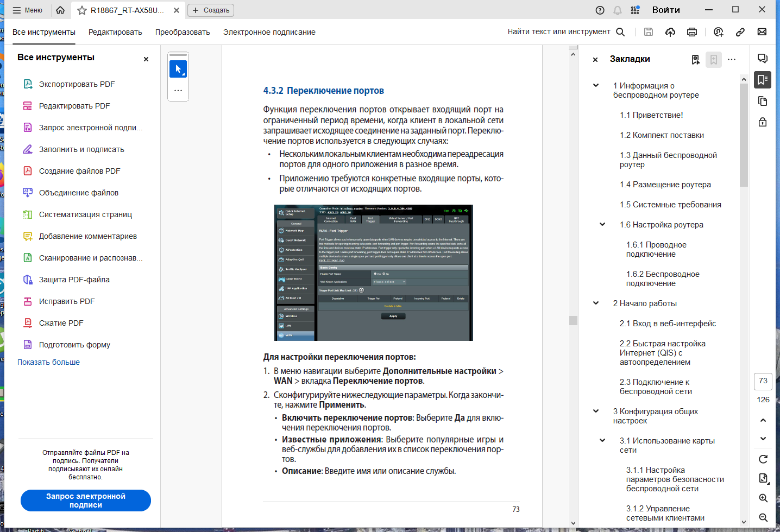
Task: Click the search magnifier icon
Action: click(x=620, y=32)
